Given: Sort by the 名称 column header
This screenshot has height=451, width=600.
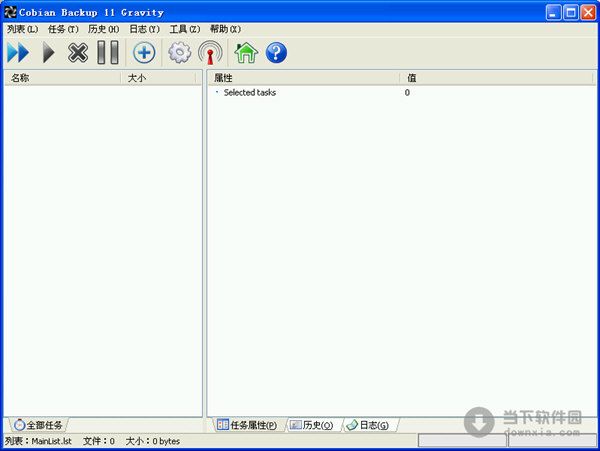Looking at the screenshot, I should 62,78.
